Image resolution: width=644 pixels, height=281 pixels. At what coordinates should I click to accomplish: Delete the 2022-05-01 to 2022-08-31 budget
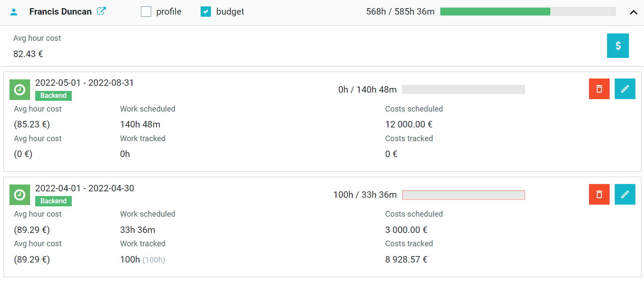pyautogui.click(x=599, y=89)
